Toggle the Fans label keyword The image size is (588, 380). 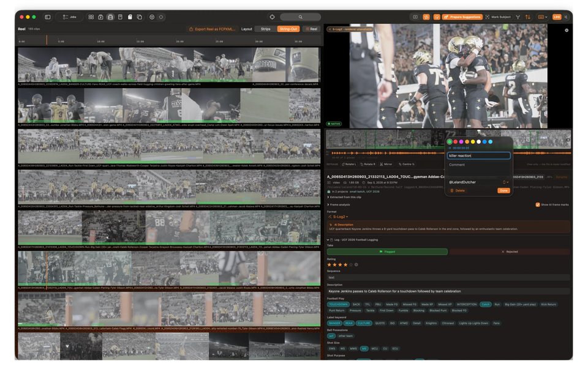tap(496, 323)
